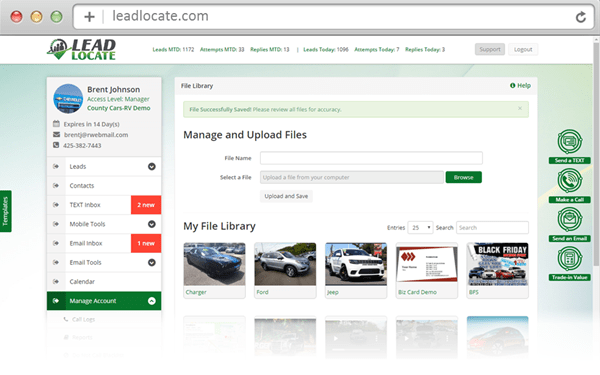Click the plus icon in the address bar
The width and height of the screenshot is (600, 375).
89,17
